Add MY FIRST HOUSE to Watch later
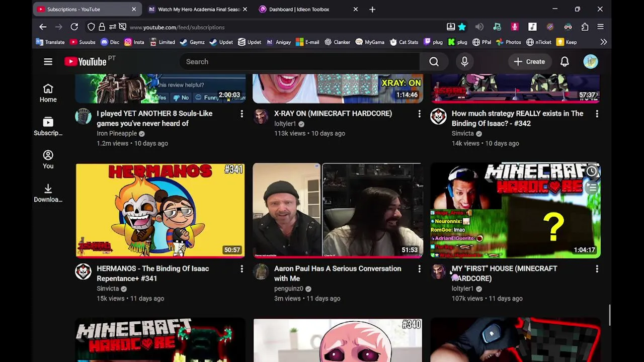 pyautogui.click(x=592, y=171)
